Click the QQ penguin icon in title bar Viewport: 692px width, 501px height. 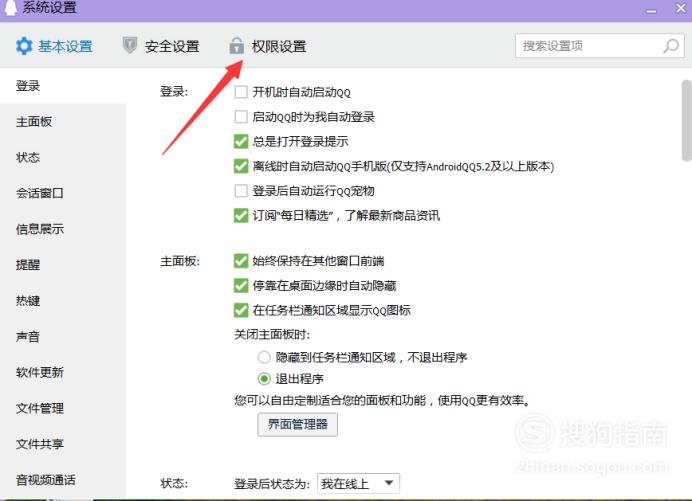coord(11,7)
